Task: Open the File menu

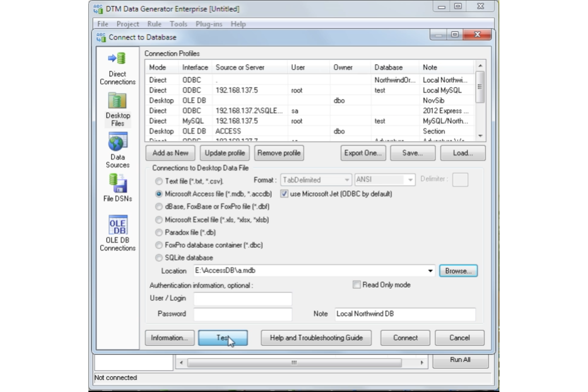Action: 103,24
